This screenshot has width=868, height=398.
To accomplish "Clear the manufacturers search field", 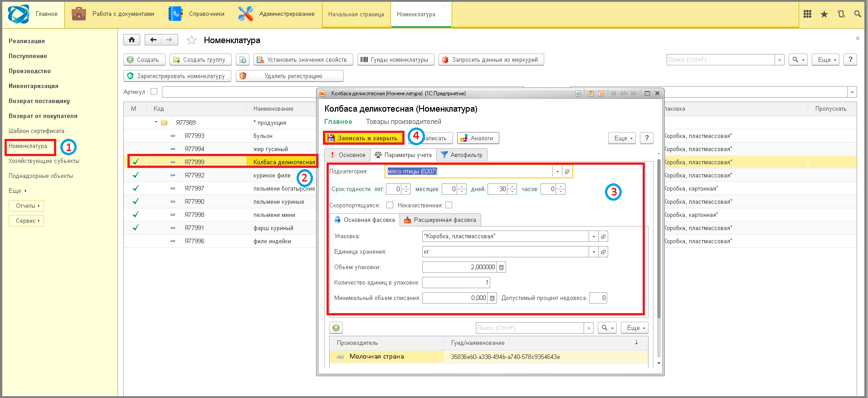I will pyautogui.click(x=589, y=328).
